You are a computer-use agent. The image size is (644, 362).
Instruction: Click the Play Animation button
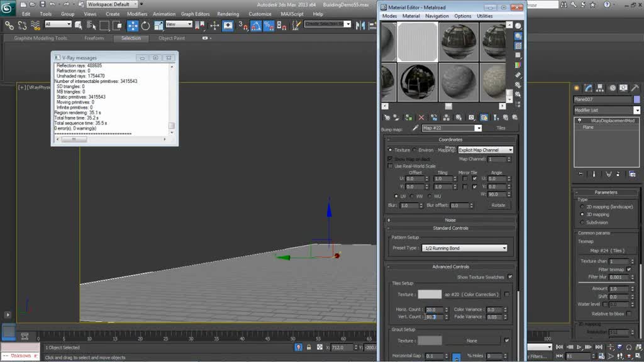[x=579, y=347]
